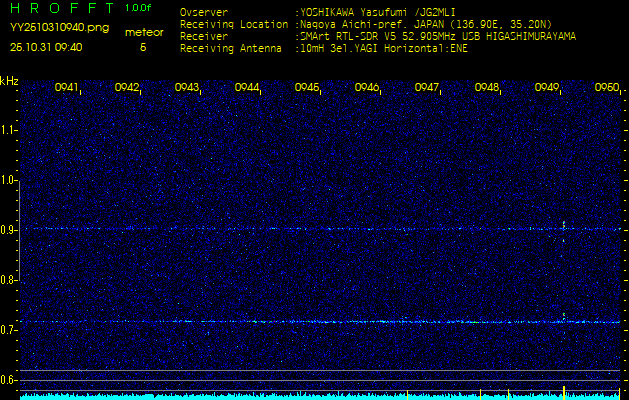Click the tall yellow spike in power graph
Image resolution: width=629 pixels, height=400 pixels.
tap(564, 389)
